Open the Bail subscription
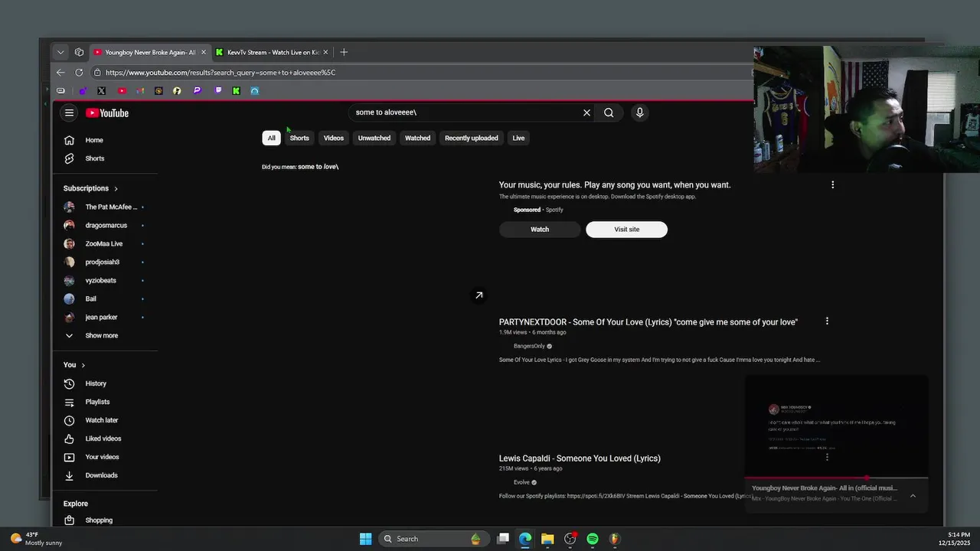Screen dimensions: 980x551 [x=105, y=298]
